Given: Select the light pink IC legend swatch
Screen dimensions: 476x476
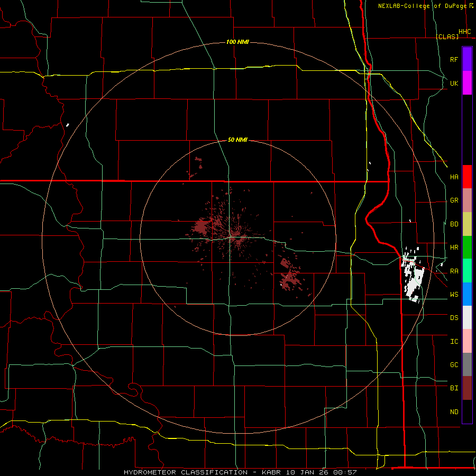Looking at the screenshot, I should coord(467,341).
